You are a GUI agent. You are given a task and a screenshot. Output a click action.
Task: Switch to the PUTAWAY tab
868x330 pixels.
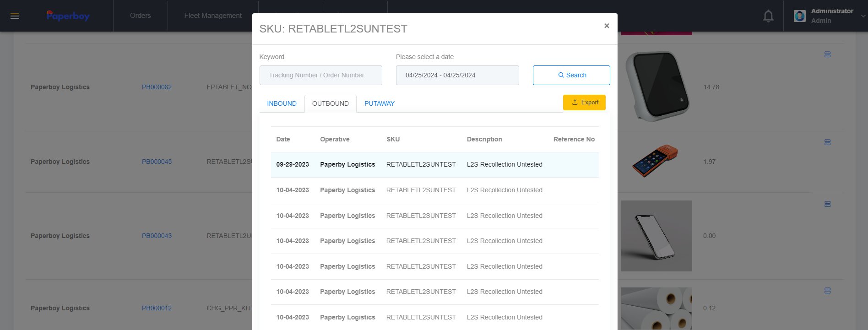[379, 103]
